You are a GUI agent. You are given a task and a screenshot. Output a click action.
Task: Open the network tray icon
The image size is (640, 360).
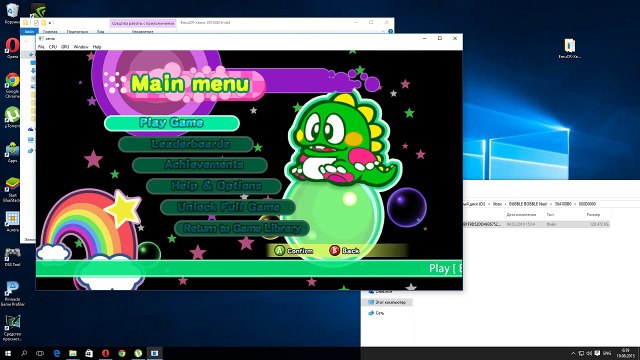(581, 353)
